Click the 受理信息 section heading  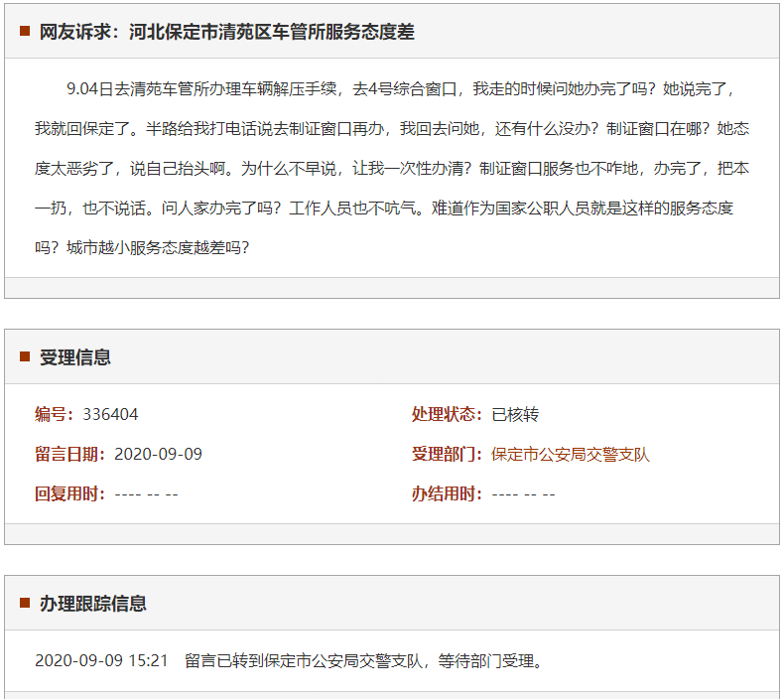pyautogui.click(x=75, y=357)
